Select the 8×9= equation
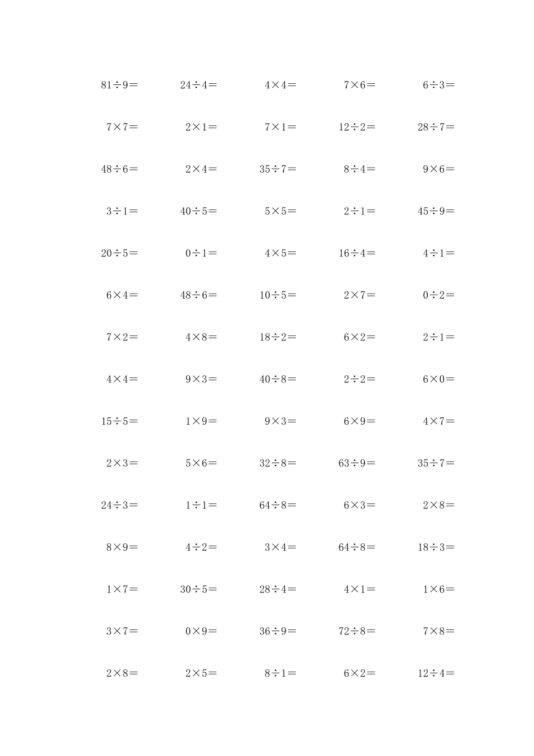Image resolution: width=534 pixels, height=756 pixels. click(x=122, y=547)
